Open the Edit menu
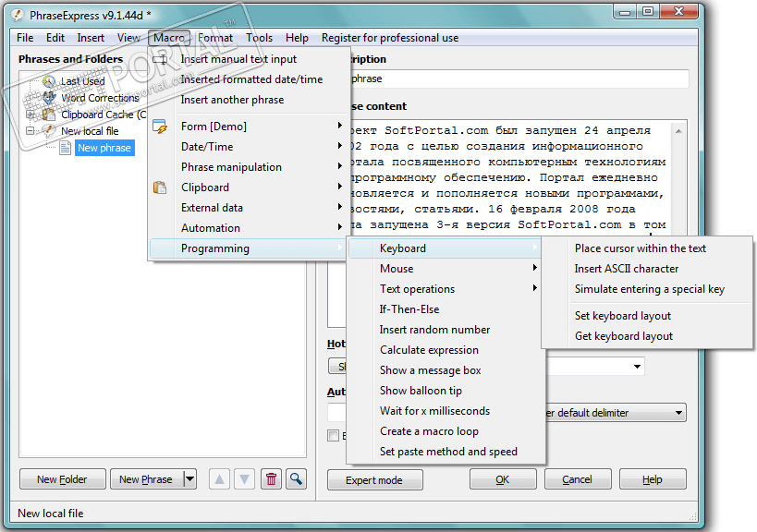The width and height of the screenshot is (757, 532). point(55,38)
